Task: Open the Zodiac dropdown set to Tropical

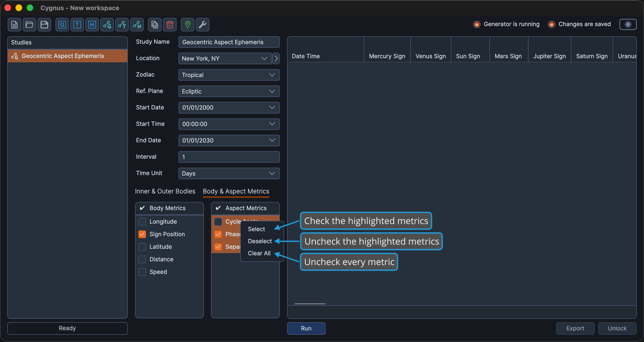Action: (x=229, y=75)
